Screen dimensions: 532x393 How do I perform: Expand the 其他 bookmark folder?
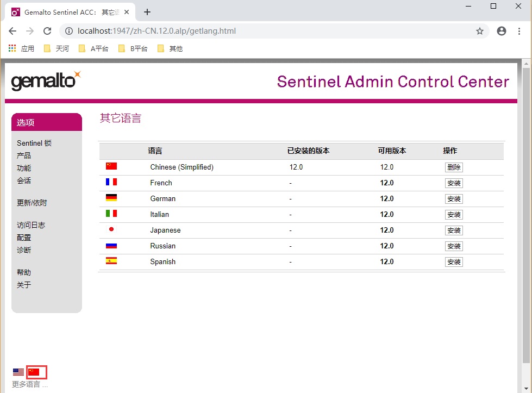point(170,48)
